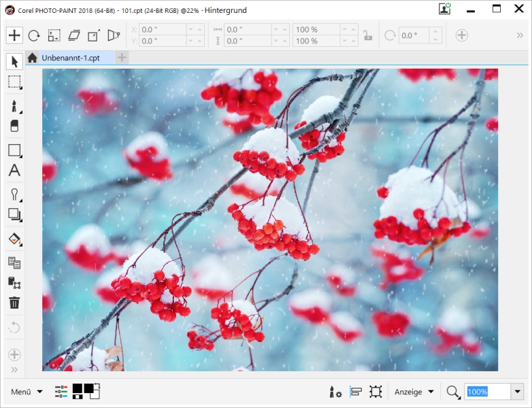Screen dimensions: 532x408
Task: Click the trash can delete icon
Action: click(x=14, y=303)
